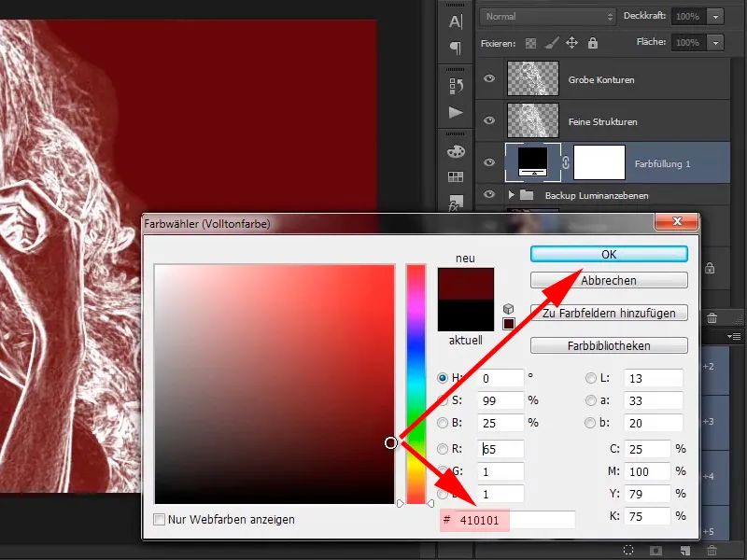Open the Character panel icon
Viewport: 747px width, 560px height.
coord(456,21)
